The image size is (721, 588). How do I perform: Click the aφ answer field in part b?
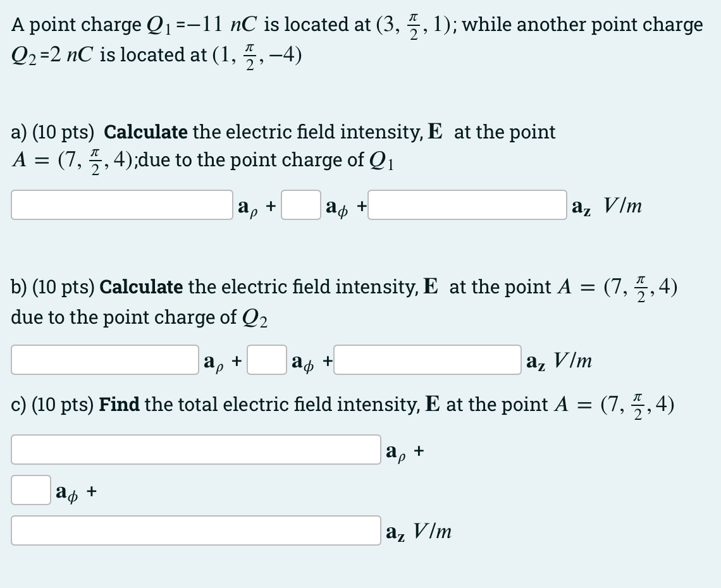(266, 360)
